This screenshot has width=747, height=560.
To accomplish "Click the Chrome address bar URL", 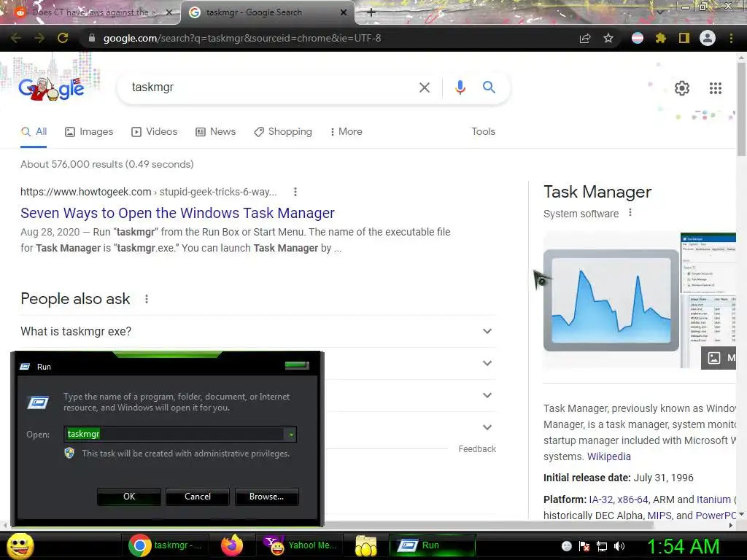I will click(x=242, y=38).
